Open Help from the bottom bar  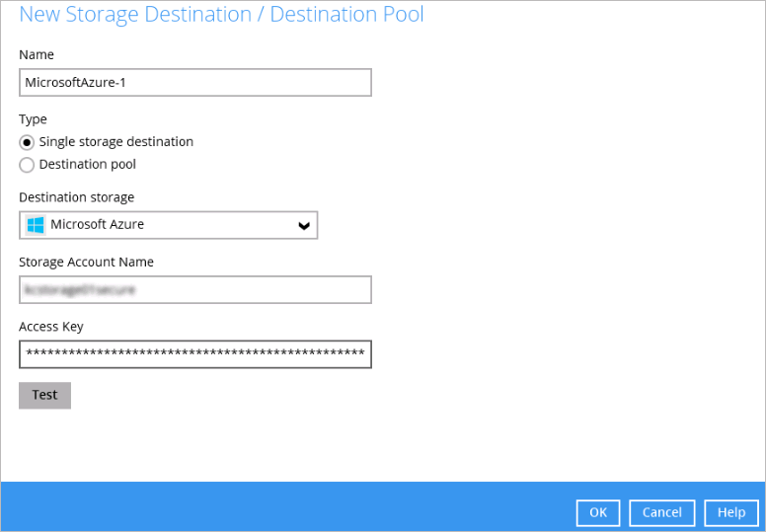click(731, 512)
